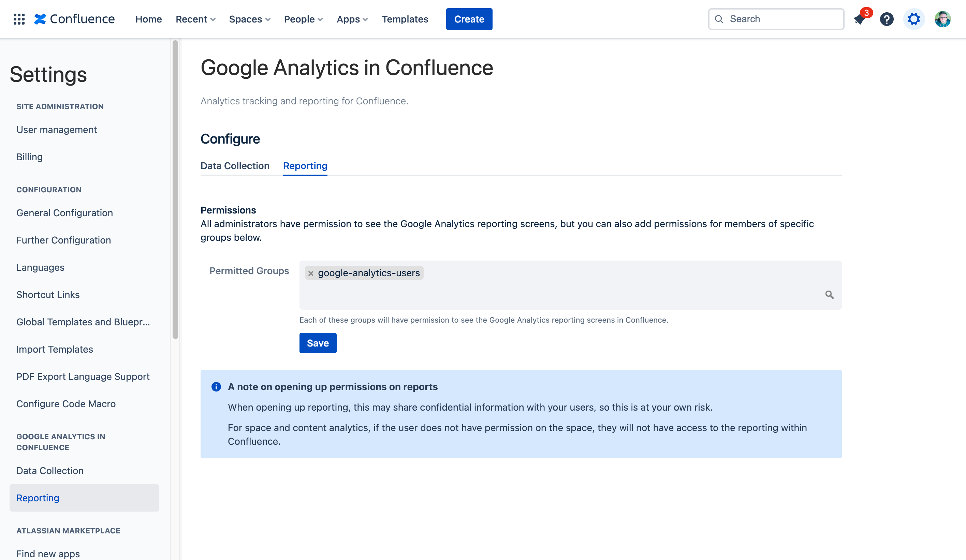Expand the Apps dropdown menu
This screenshot has width=966, height=560.
pyautogui.click(x=352, y=19)
